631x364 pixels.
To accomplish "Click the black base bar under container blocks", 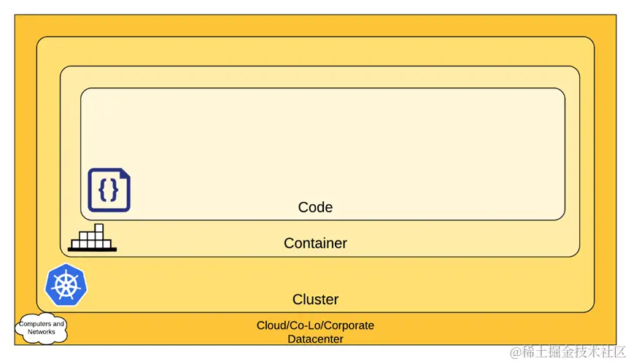I will pyautogui.click(x=92, y=249).
